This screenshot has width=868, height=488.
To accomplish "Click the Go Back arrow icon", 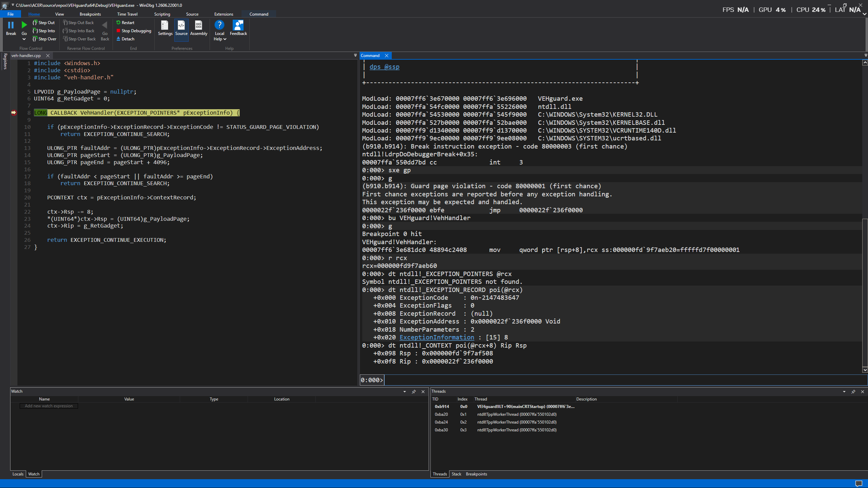I will (105, 25).
